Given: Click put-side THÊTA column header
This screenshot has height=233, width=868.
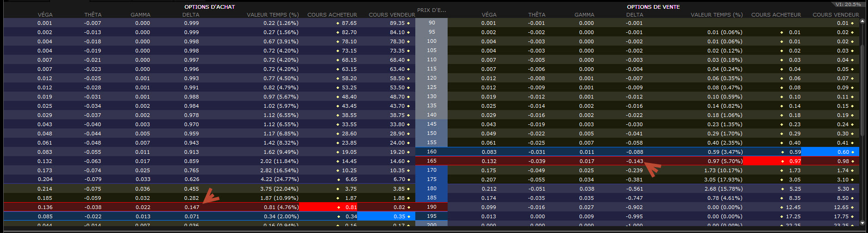Looking at the screenshot, I should (x=537, y=15).
